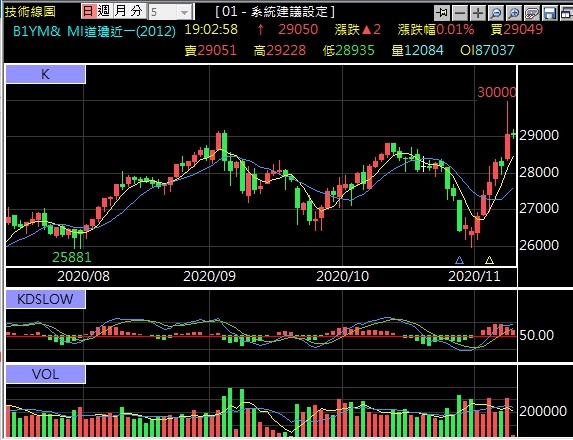573x440 pixels.
Task: Click the yellow triangle marker under the chart
Action: 489,260
